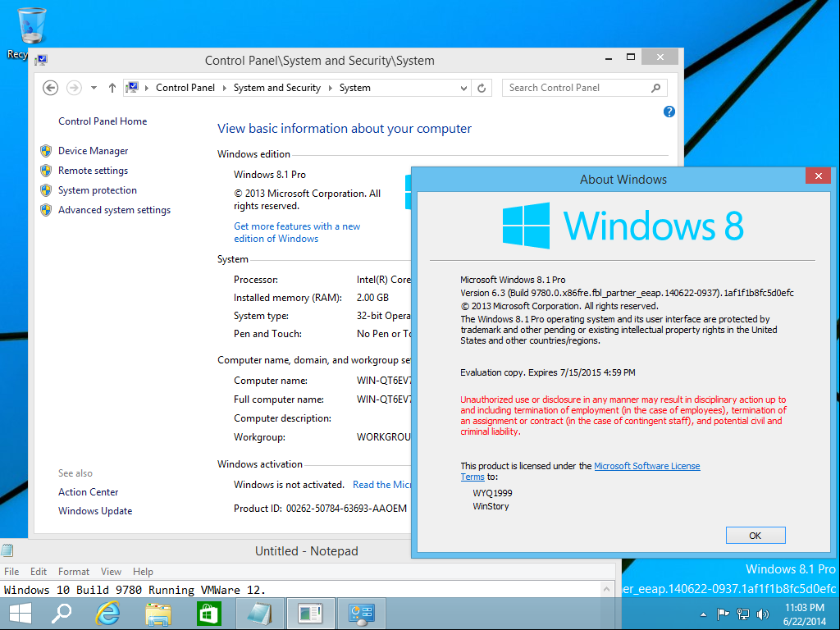
Task: Click the 'WinStory' licensee text
Action: pyautogui.click(x=491, y=506)
